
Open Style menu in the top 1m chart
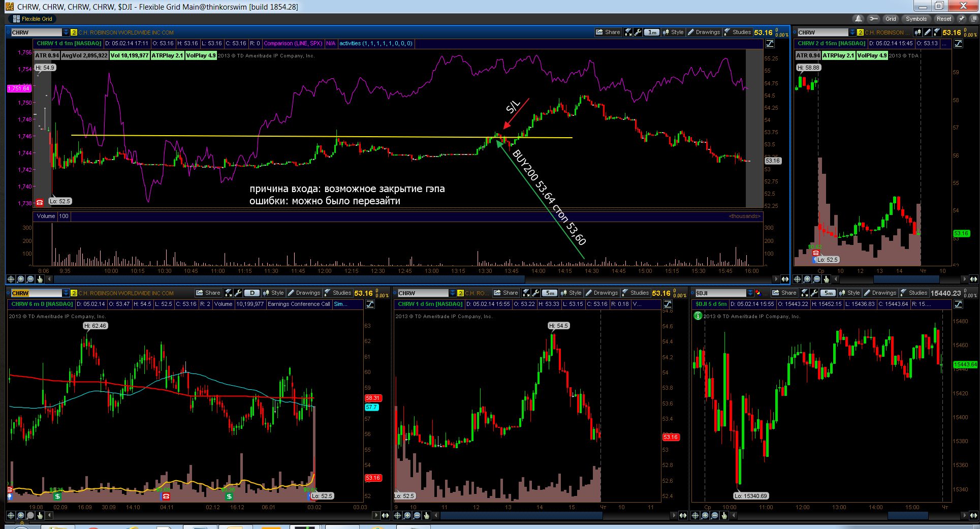(673, 32)
